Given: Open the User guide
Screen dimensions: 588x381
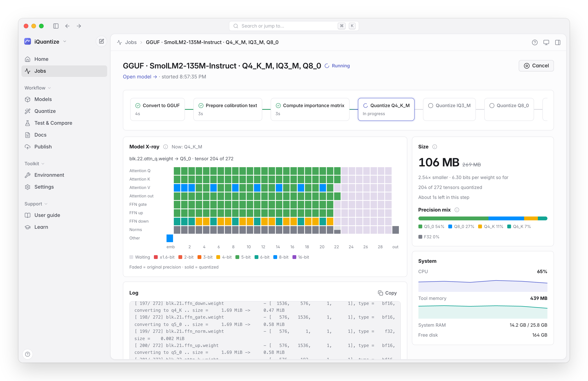Looking at the screenshot, I should tap(64, 215).
